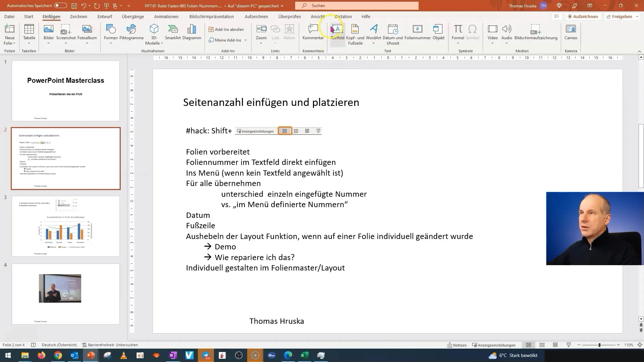The image size is (644, 362).
Task: Insert a Cameo camera feed
Action: click(571, 33)
